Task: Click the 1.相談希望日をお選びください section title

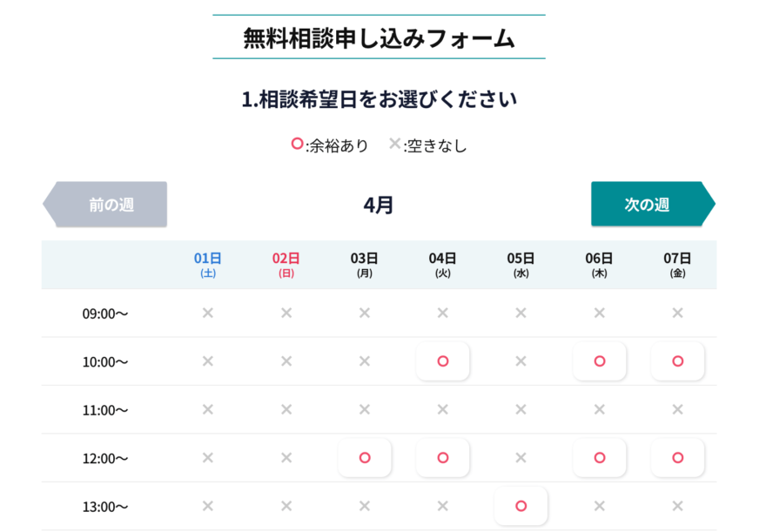Action: tap(379, 98)
